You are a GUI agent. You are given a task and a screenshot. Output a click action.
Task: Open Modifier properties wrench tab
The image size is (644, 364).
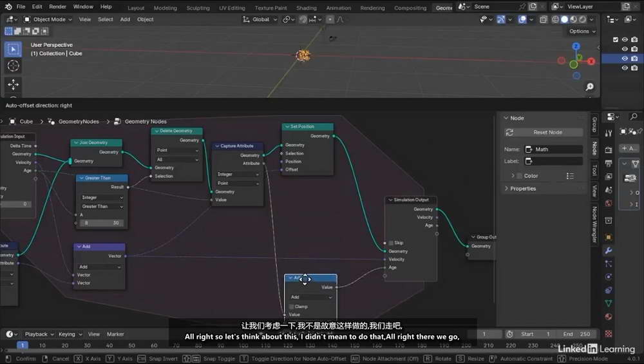tap(609, 250)
